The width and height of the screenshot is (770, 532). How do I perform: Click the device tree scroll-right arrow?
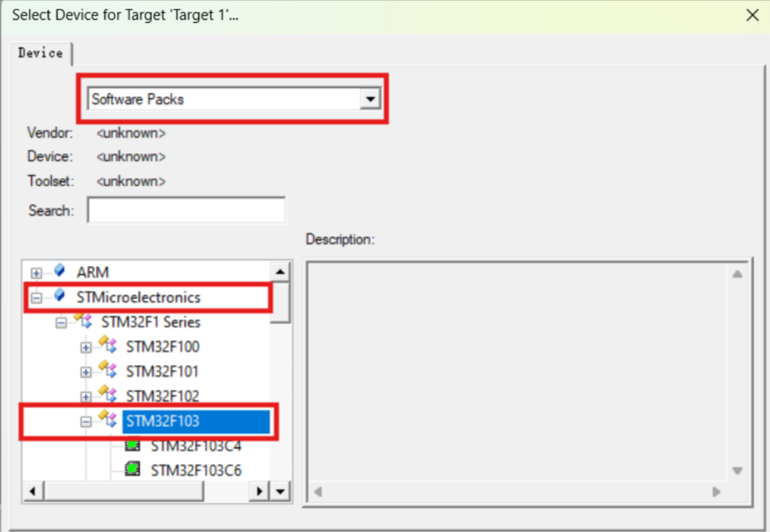[x=260, y=491]
